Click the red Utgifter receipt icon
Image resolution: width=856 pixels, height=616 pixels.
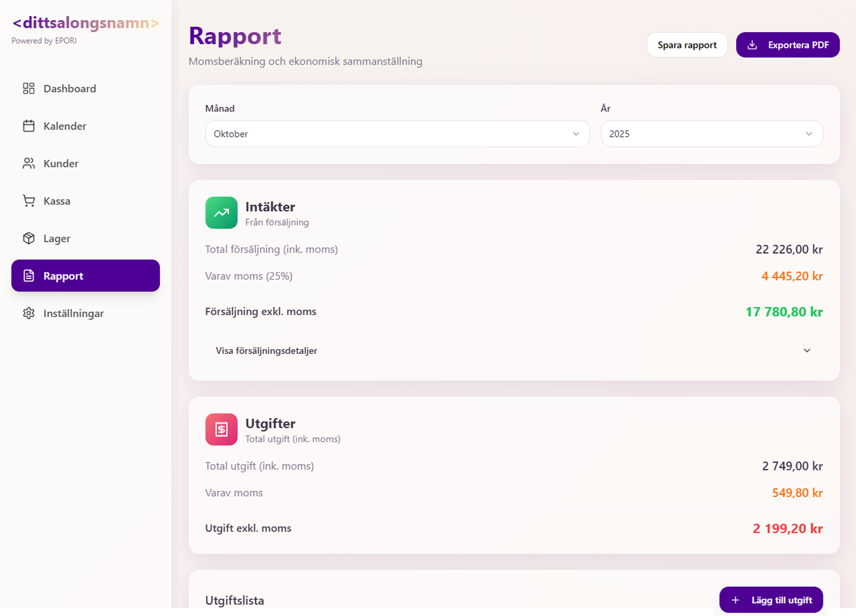221,429
